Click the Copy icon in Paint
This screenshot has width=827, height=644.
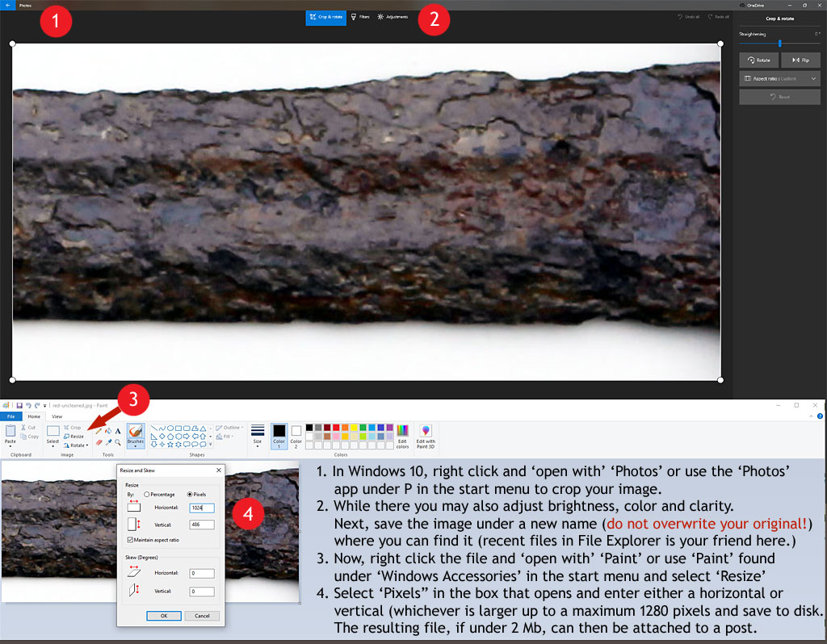tap(23, 437)
